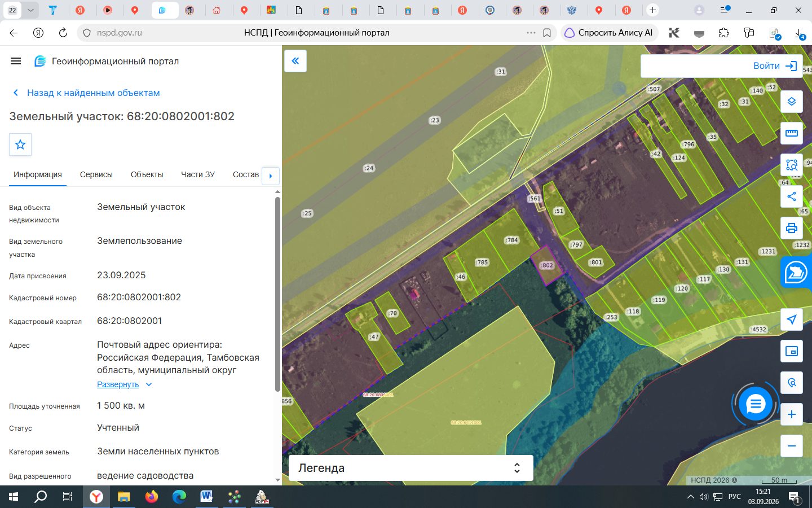Go to my location on the map
The image size is (812, 508).
[x=792, y=319]
